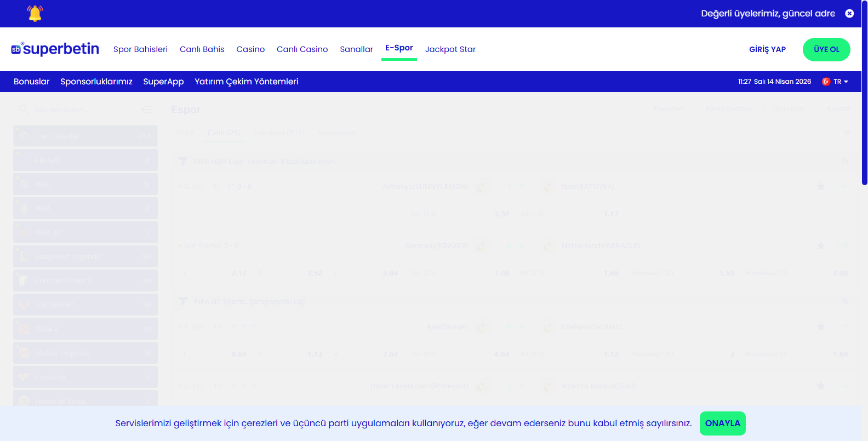This screenshot has width=868, height=441.
Task: Go to the superbetin logo home
Action: [55, 49]
